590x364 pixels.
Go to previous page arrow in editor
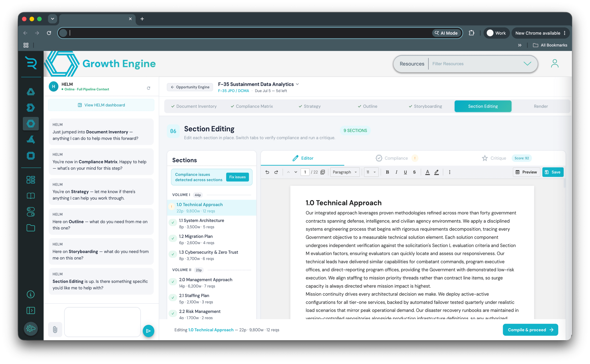(288, 172)
